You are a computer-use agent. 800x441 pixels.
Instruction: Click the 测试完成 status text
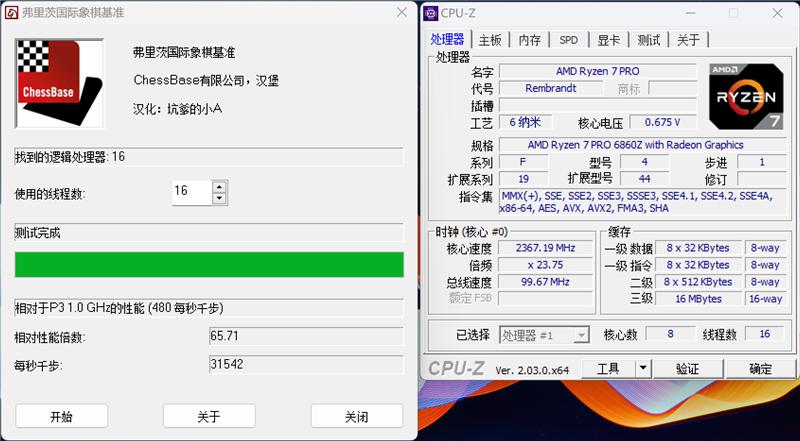point(38,233)
